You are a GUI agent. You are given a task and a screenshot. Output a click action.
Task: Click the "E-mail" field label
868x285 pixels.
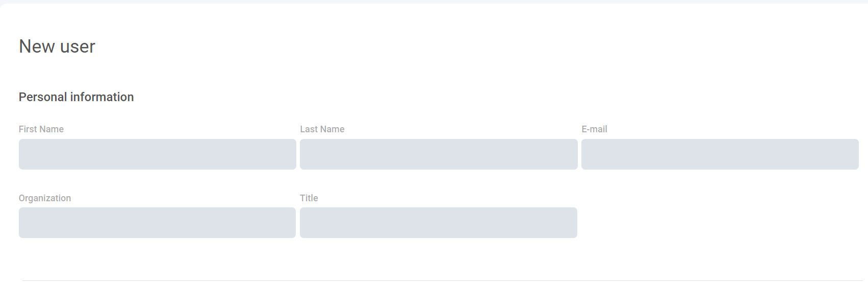tap(594, 129)
